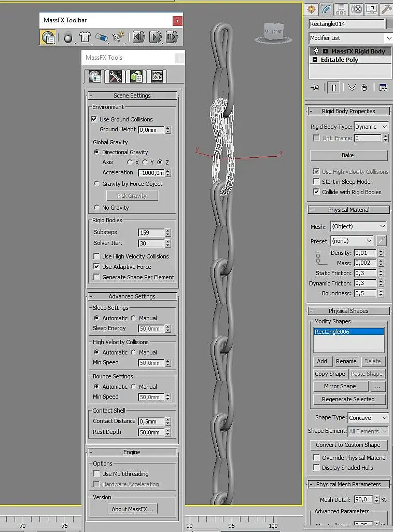The image size is (393, 532).
Task: Expand the MassFX Rigid Body modifier
Action: point(325,51)
